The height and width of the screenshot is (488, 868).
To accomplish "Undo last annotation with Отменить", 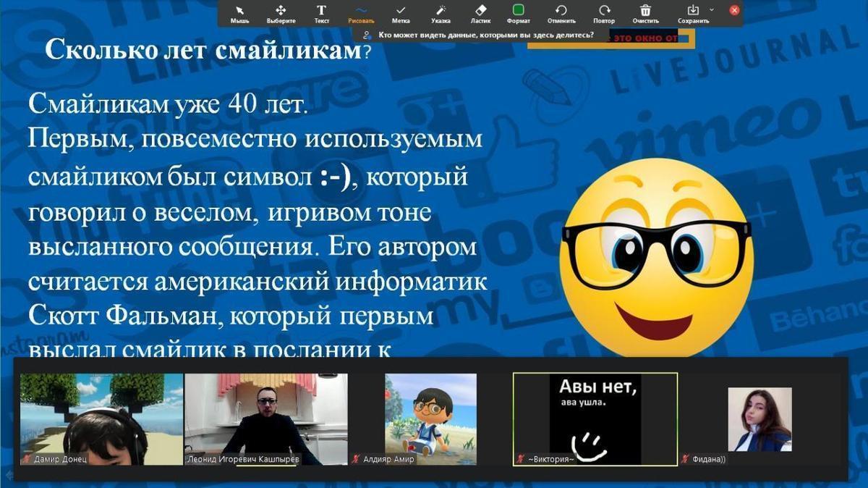I will pos(561,13).
